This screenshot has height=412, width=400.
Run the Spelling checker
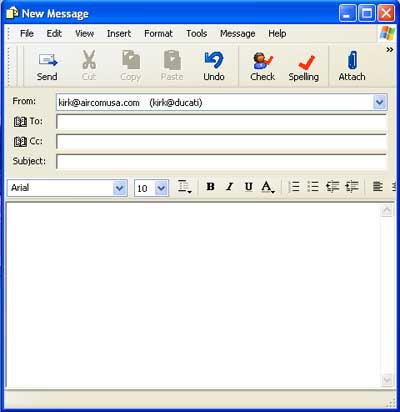[x=304, y=67]
